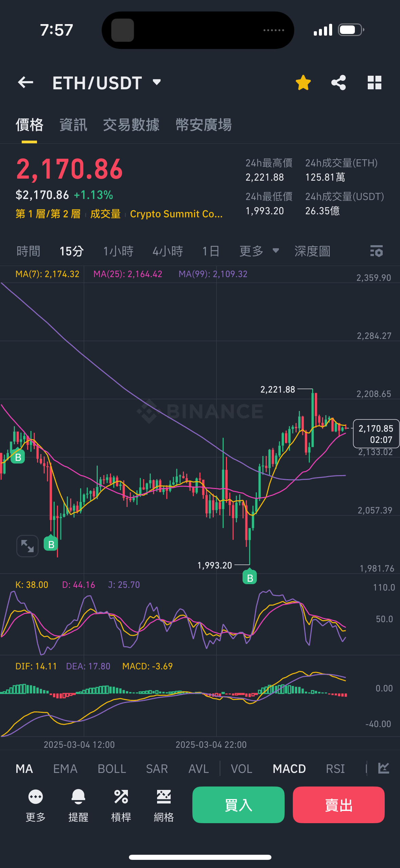Tap the K: 38.00 KDJ label
The width and height of the screenshot is (400, 868).
tap(32, 585)
